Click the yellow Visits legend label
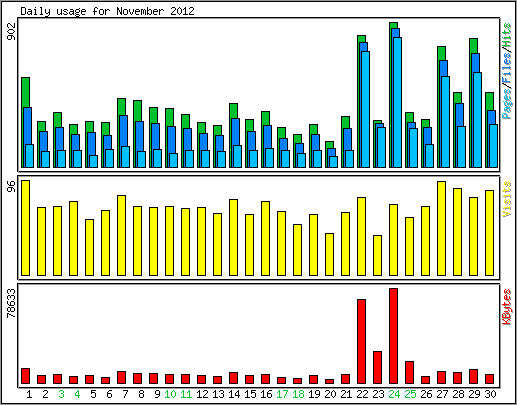 [x=507, y=199]
